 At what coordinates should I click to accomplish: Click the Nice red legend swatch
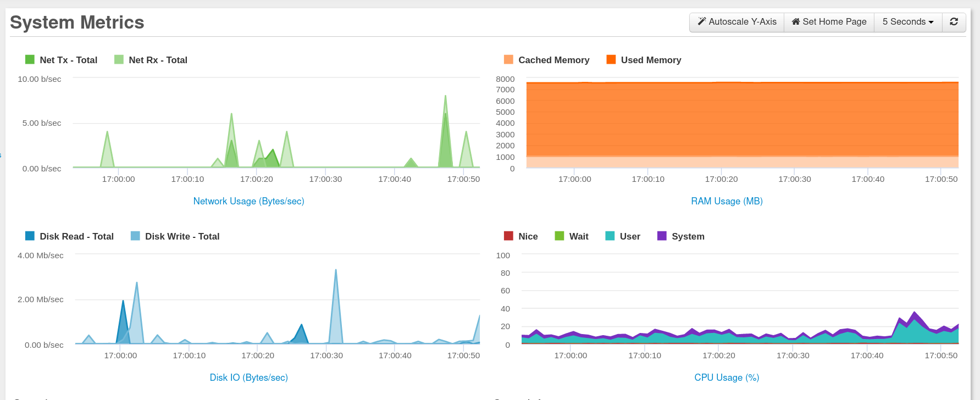tap(508, 236)
